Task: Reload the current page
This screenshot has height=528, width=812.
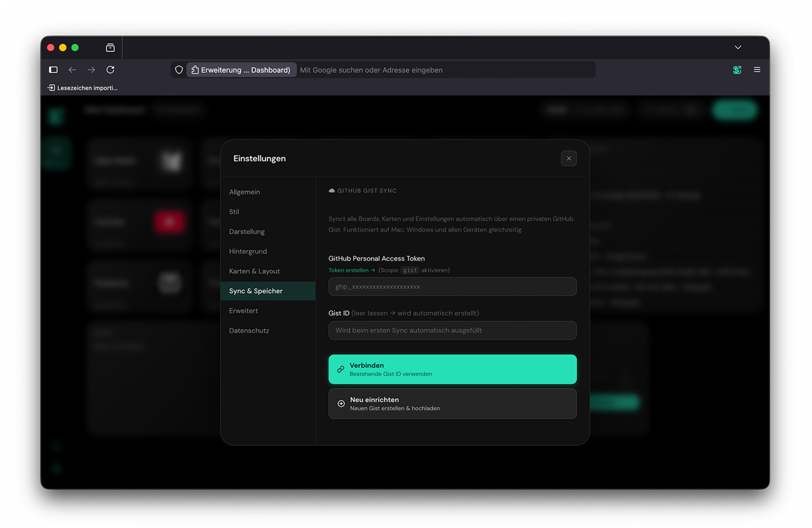Action: pos(110,69)
